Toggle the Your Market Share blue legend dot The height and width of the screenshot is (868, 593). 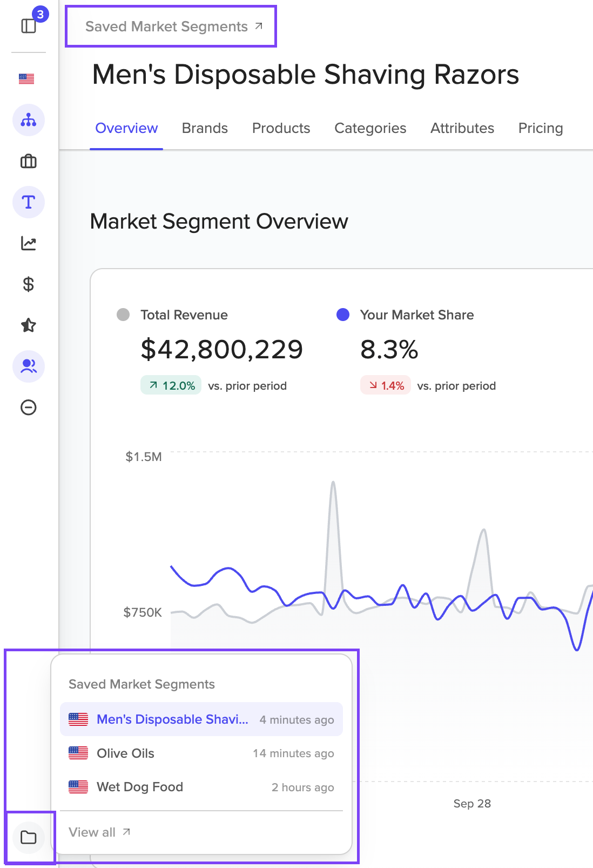coord(343,315)
